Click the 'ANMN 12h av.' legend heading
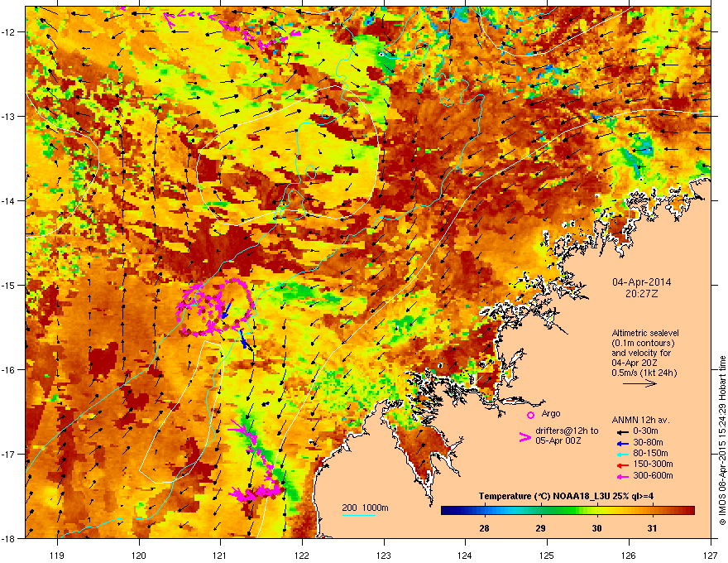Viewport: 728px width, 563px height. [x=640, y=420]
